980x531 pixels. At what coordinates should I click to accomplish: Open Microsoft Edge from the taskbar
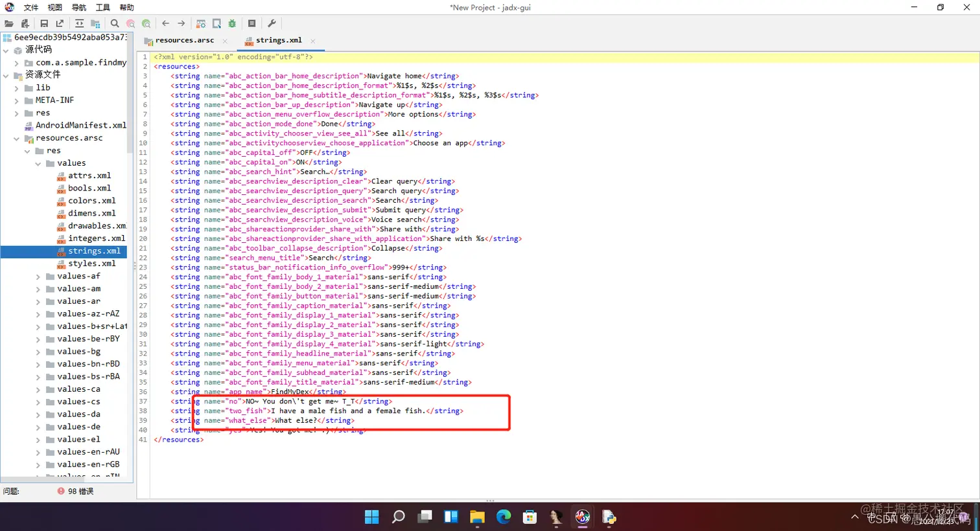[504, 517]
